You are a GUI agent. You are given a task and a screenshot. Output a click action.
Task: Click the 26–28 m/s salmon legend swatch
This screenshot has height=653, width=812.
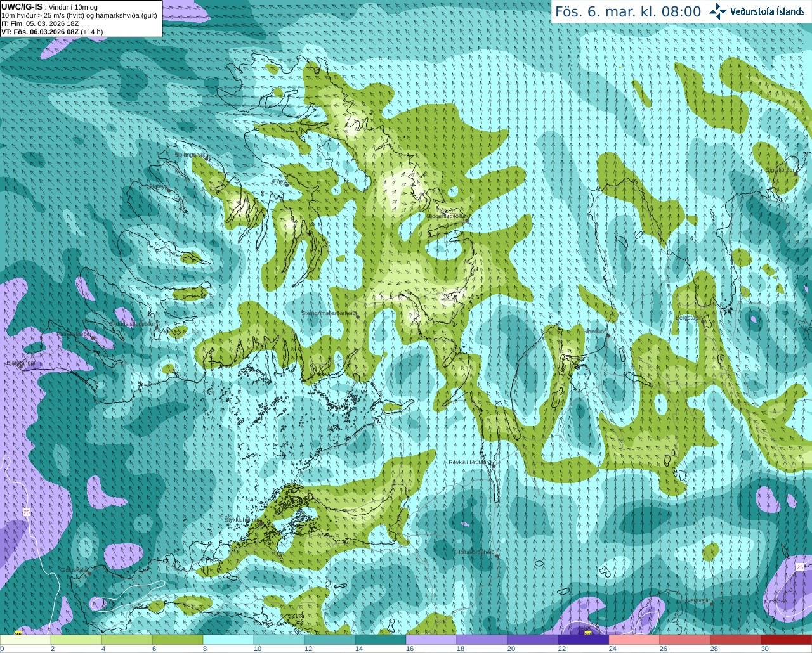(x=685, y=640)
